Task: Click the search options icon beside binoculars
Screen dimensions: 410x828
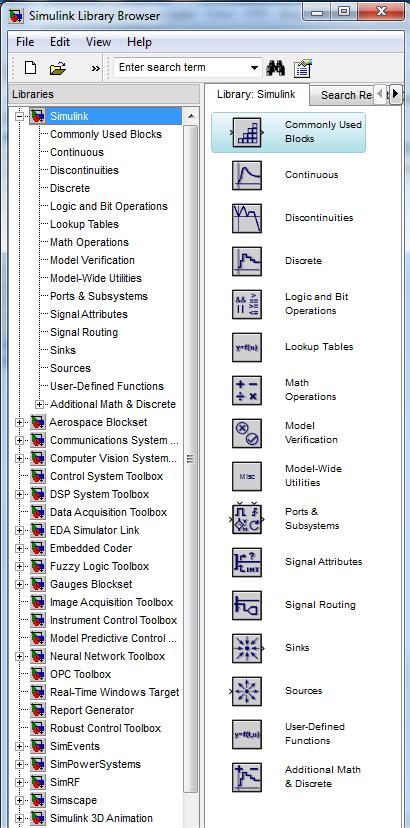Action: pyautogui.click(x=303, y=68)
